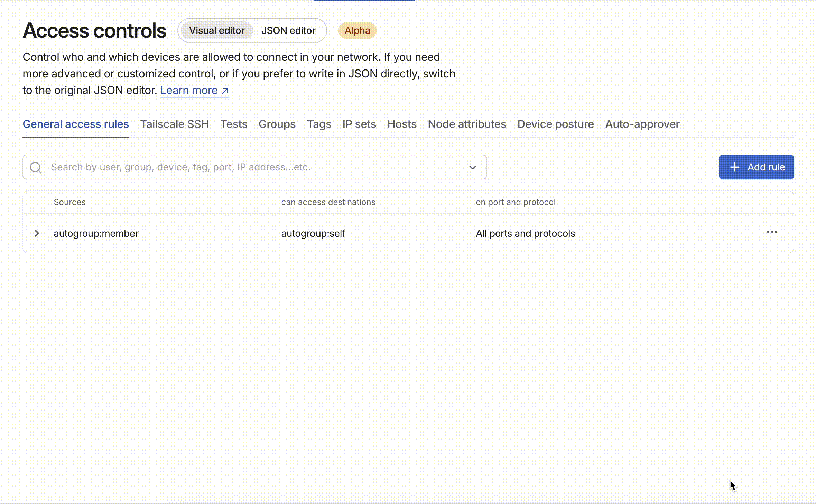
Task: Focus the search by user, group field
Action: pos(254,167)
